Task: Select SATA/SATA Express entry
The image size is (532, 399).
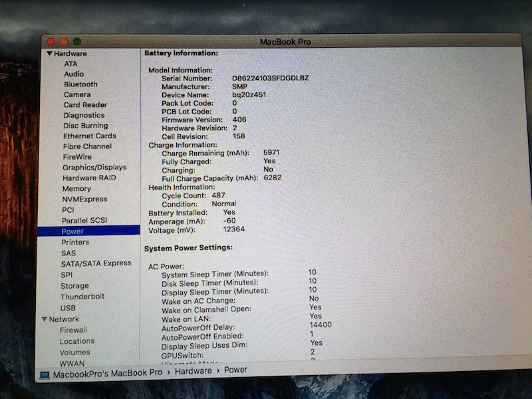Action: coord(96,263)
